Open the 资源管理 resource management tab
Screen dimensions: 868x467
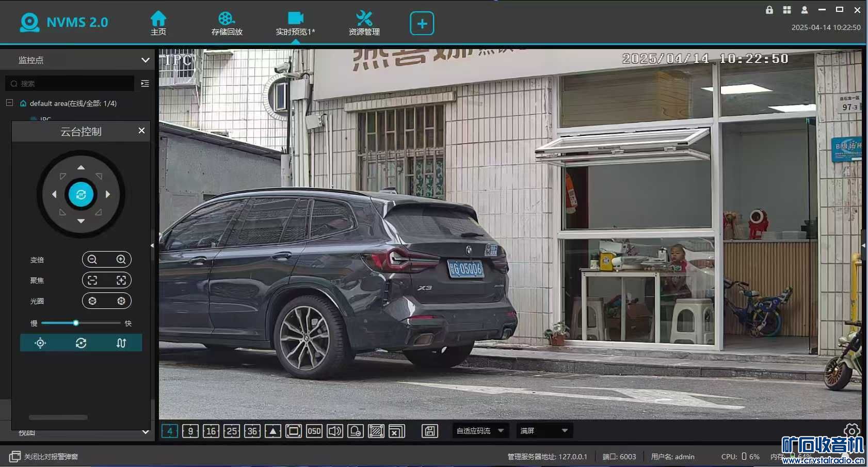(364, 23)
